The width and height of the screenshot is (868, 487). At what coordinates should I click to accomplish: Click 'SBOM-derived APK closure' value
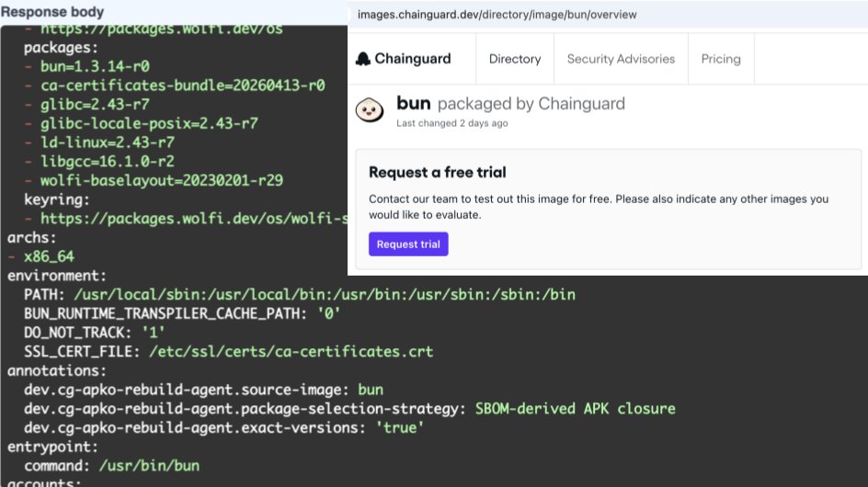[x=576, y=409]
